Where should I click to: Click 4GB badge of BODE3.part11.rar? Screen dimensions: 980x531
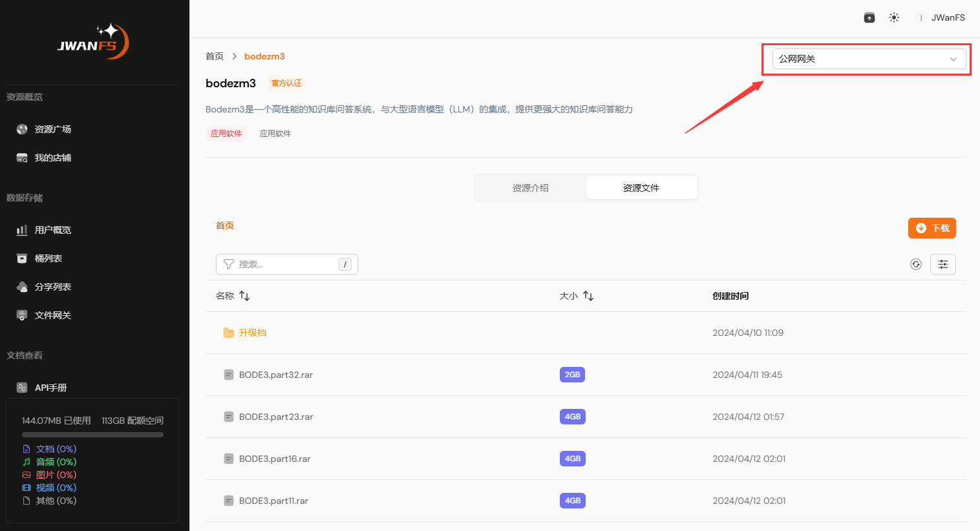click(573, 501)
